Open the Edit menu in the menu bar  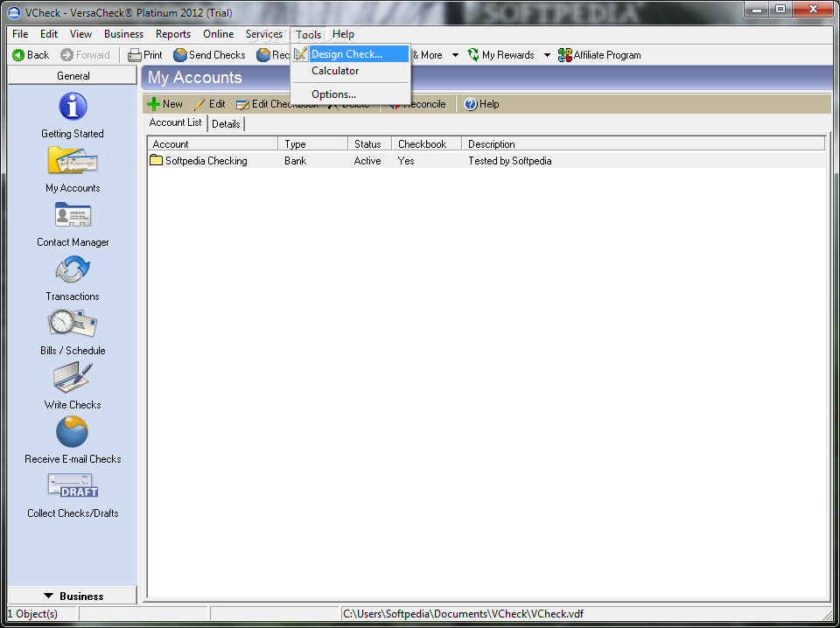(x=49, y=34)
